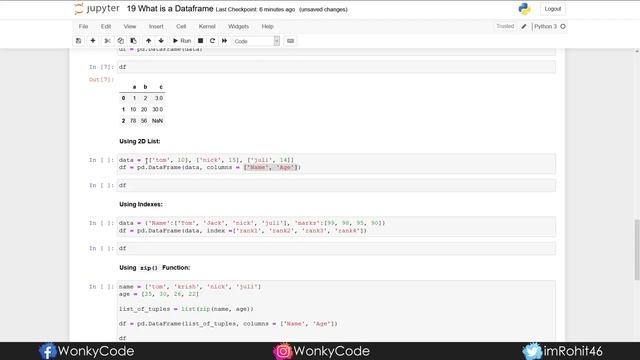Click Twitter imRohit46 icon in banner
640x360 pixels.
point(532,351)
